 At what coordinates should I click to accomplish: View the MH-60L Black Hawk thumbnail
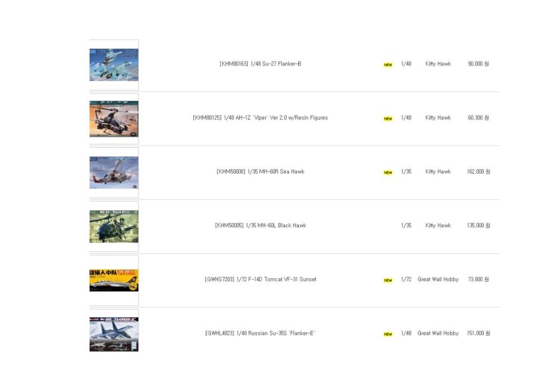[114, 226]
